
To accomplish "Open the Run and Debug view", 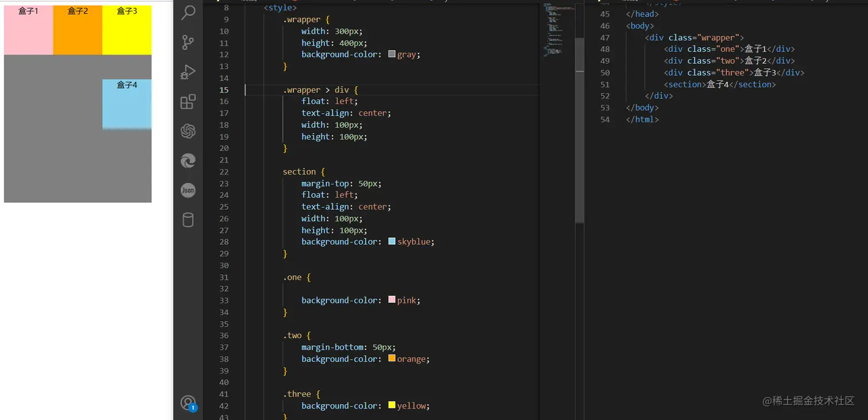I will tap(188, 72).
